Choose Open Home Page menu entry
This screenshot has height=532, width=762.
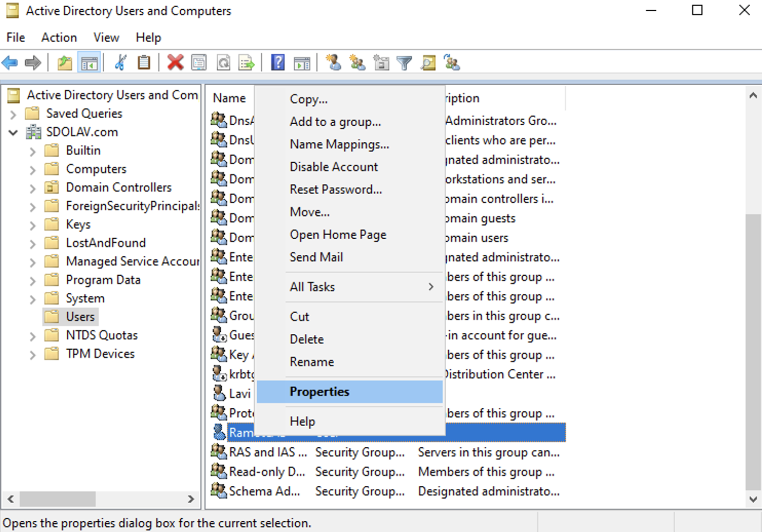350,235
